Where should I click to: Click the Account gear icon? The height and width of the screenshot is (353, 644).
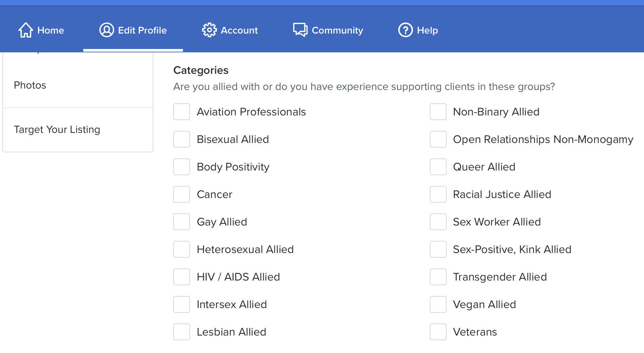coord(209,30)
